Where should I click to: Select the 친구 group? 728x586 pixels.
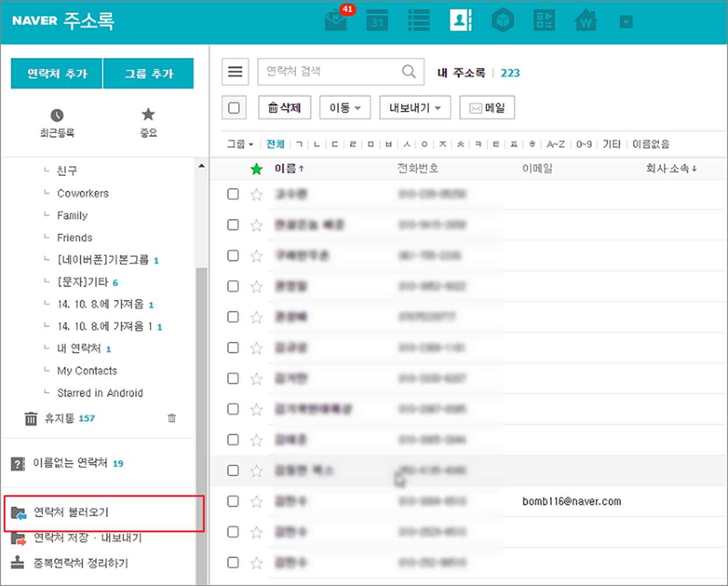pyautogui.click(x=67, y=171)
